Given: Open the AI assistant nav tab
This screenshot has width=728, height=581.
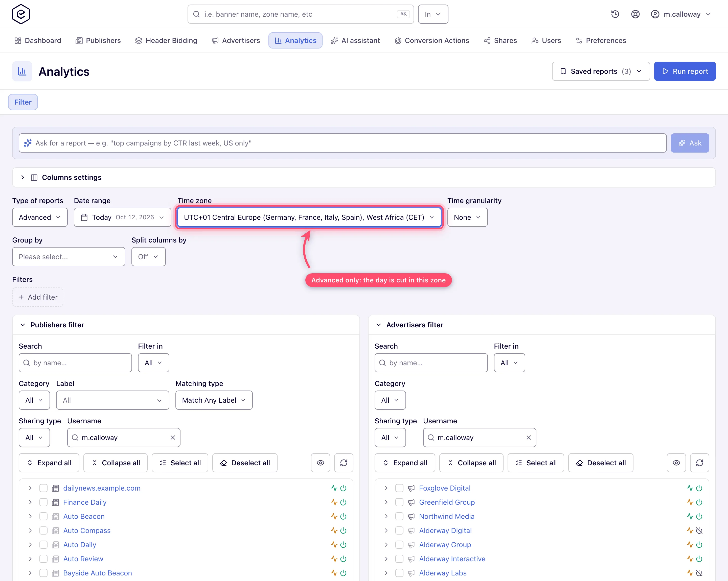Looking at the screenshot, I should [355, 40].
